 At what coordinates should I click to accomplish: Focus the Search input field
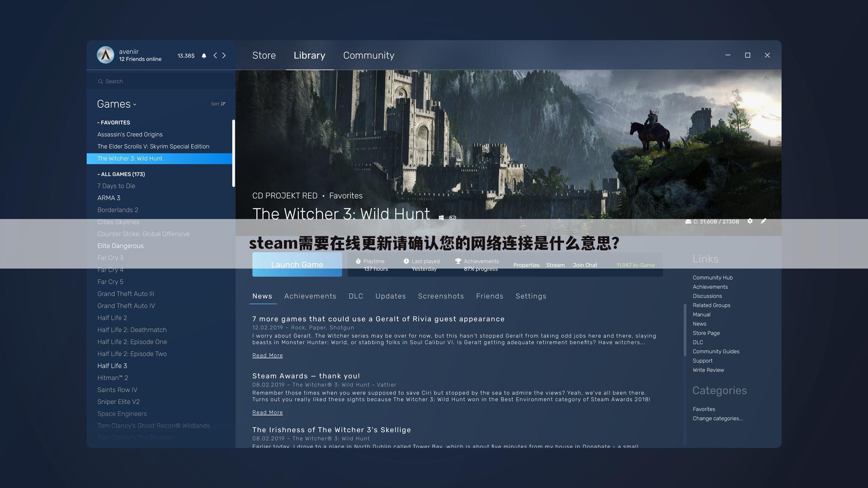(x=161, y=81)
